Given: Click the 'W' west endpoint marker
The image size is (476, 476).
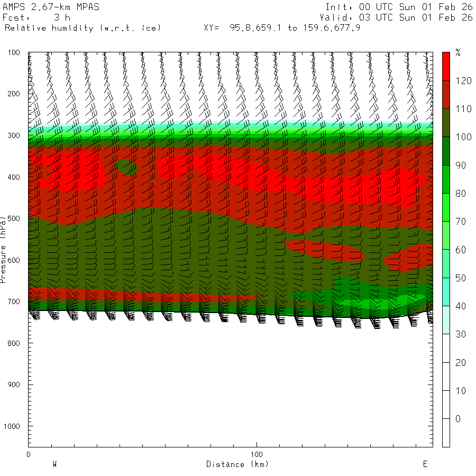Looking at the screenshot, I should click(54, 464).
